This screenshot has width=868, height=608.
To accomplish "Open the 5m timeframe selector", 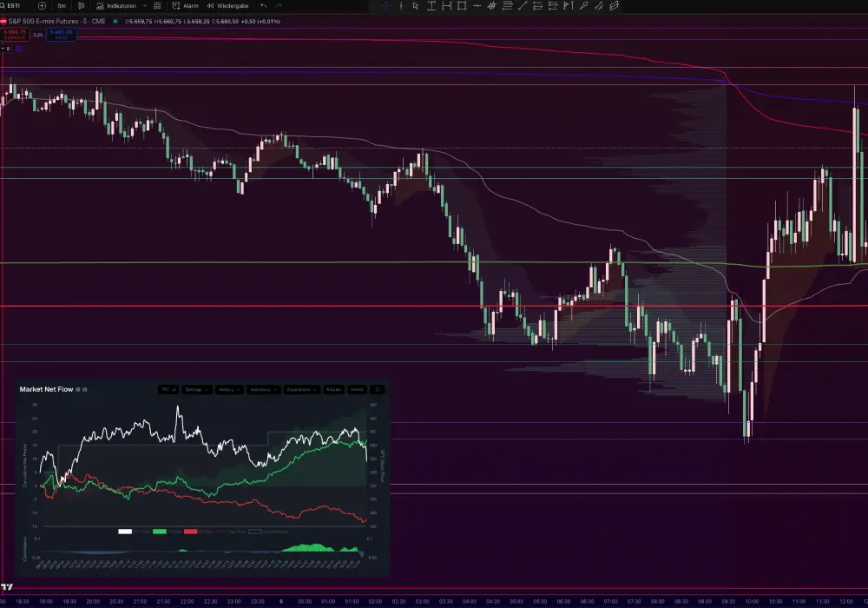I will 62,5.
